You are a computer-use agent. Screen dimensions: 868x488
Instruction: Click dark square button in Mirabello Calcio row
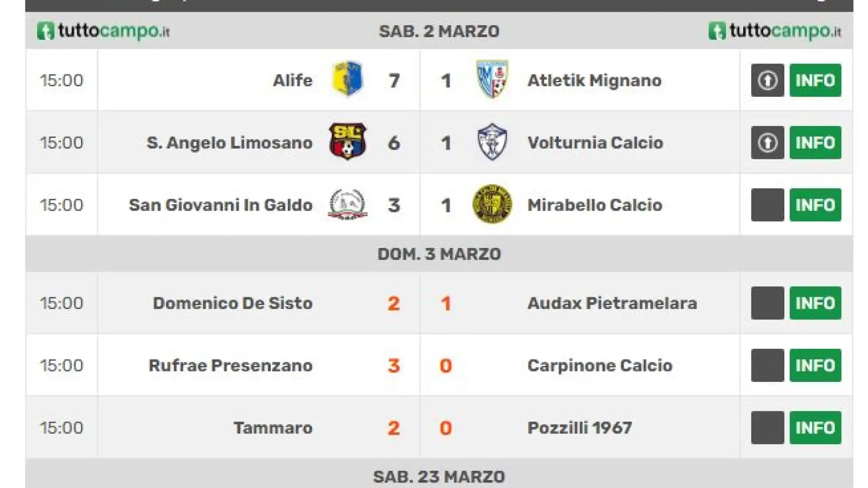[x=768, y=205]
